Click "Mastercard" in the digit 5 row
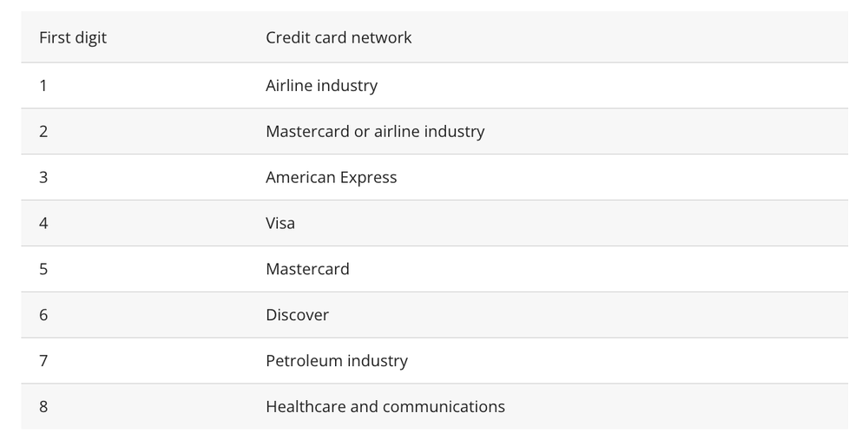 tap(307, 270)
